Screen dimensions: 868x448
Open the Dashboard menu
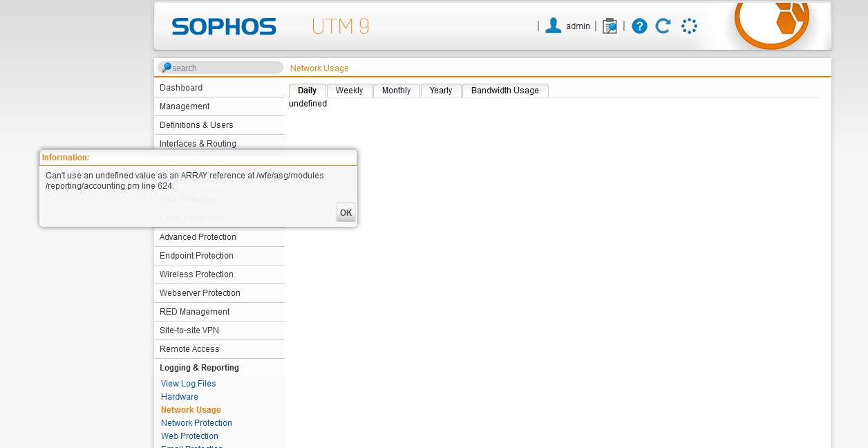(x=219, y=88)
